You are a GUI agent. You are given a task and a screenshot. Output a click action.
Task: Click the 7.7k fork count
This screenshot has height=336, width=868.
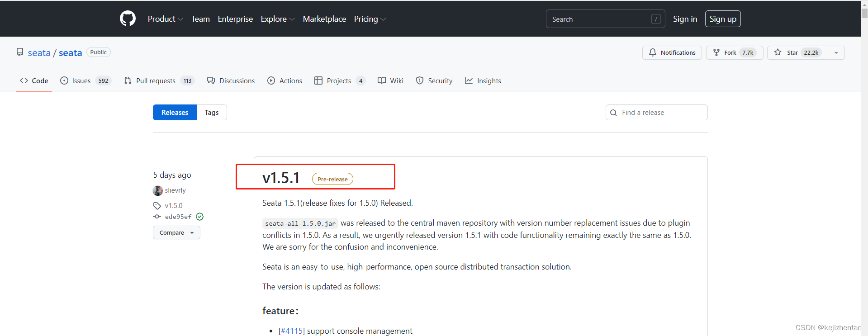[748, 52]
